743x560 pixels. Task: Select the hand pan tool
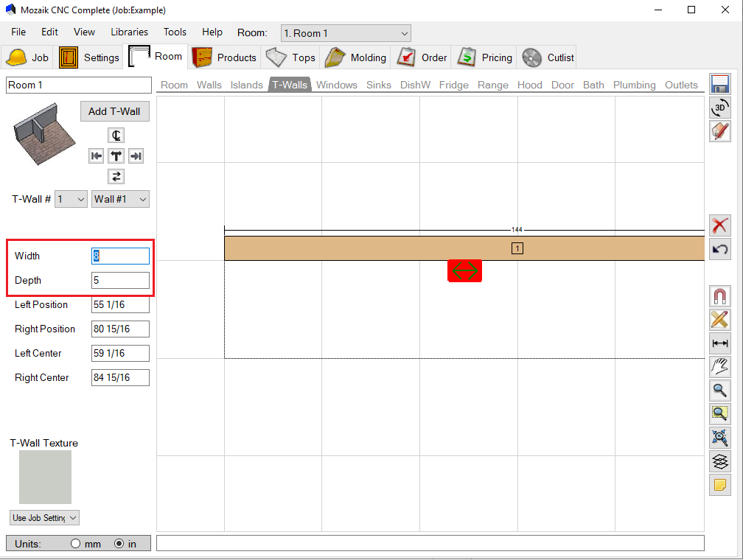720,366
